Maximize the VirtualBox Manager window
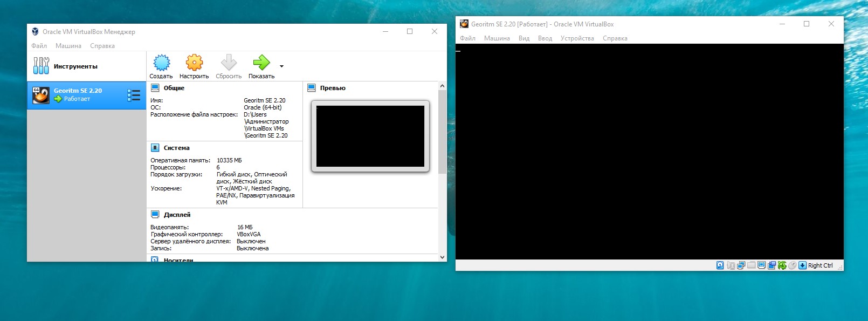Image resolution: width=868 pixels, height=321 pixels. tap(410, 31)
